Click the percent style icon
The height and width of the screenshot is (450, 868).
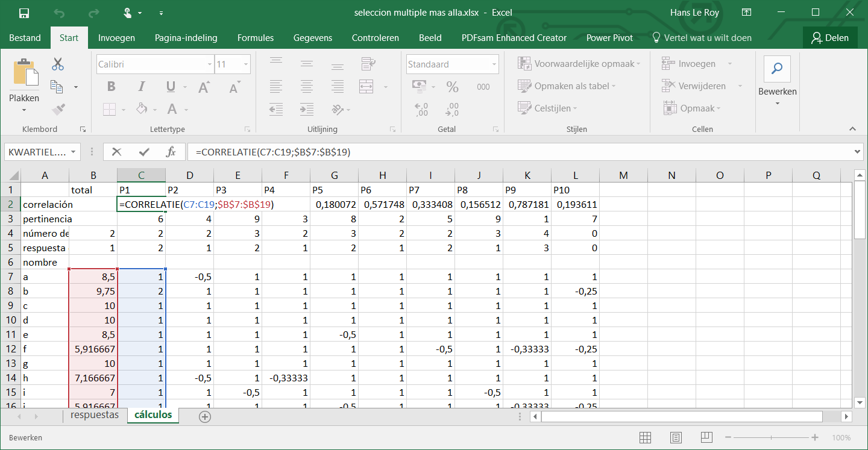(452, 87)
